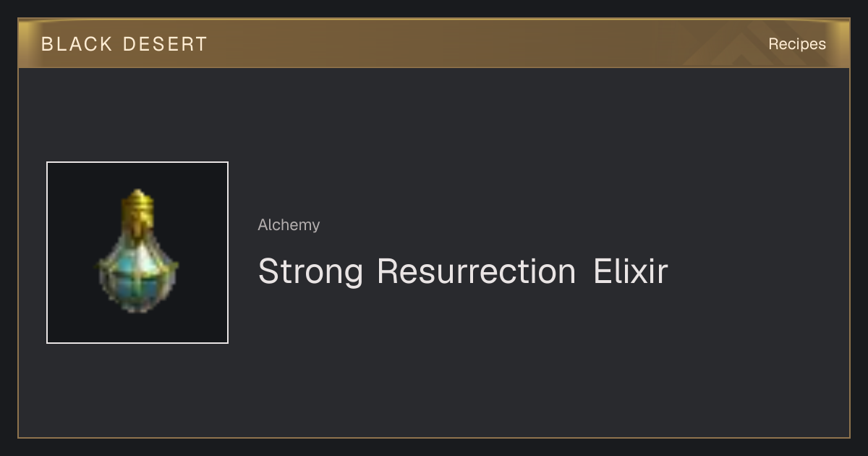Screen dimensions: 868x456
Task: Click the Strong Resurrection Elixir potion icon
Action: [137, 252]
